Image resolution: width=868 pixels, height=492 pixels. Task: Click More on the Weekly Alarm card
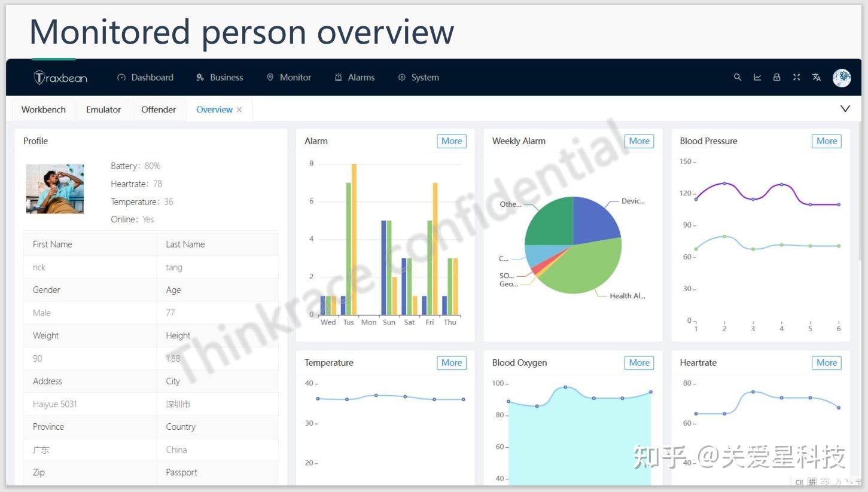click(638, 140)
